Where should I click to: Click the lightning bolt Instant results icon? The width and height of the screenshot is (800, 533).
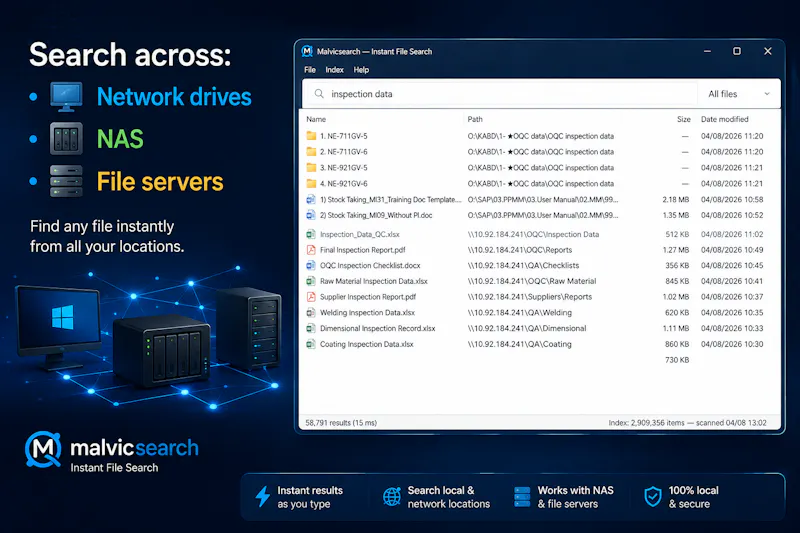pos(263,496)
